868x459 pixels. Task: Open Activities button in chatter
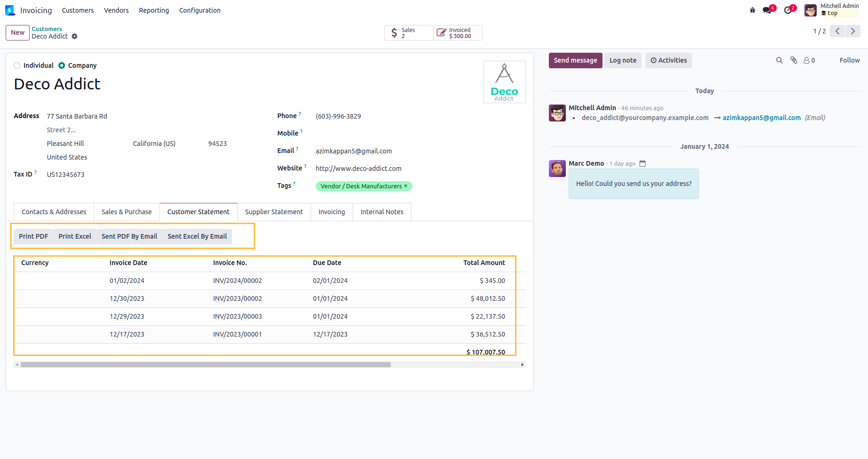(x=668, y=60)
